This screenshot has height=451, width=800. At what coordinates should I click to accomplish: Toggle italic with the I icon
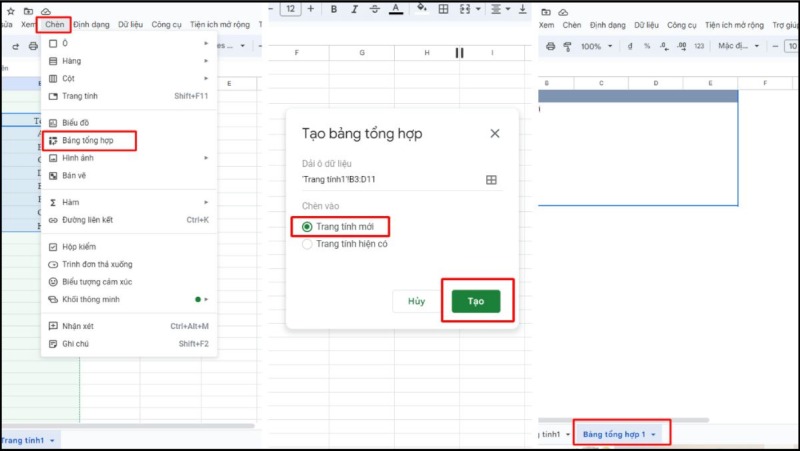coord(354,9)
